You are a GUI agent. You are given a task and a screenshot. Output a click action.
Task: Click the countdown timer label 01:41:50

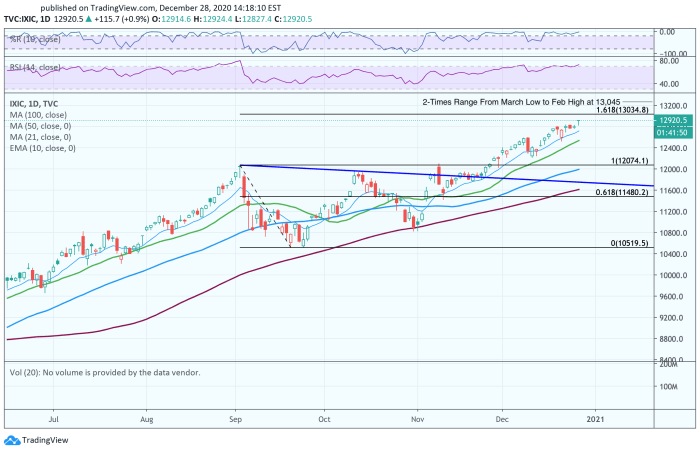673,133
